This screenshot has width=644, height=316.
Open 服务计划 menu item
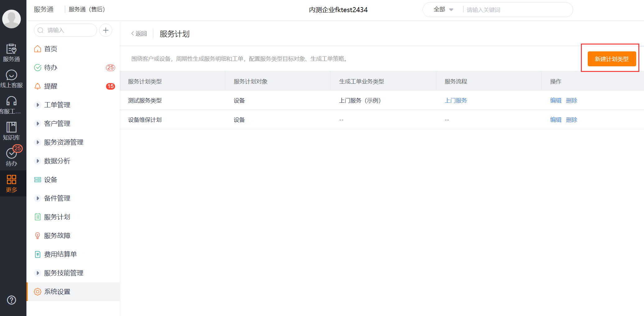pyautogui.click(x=73, y=217)
